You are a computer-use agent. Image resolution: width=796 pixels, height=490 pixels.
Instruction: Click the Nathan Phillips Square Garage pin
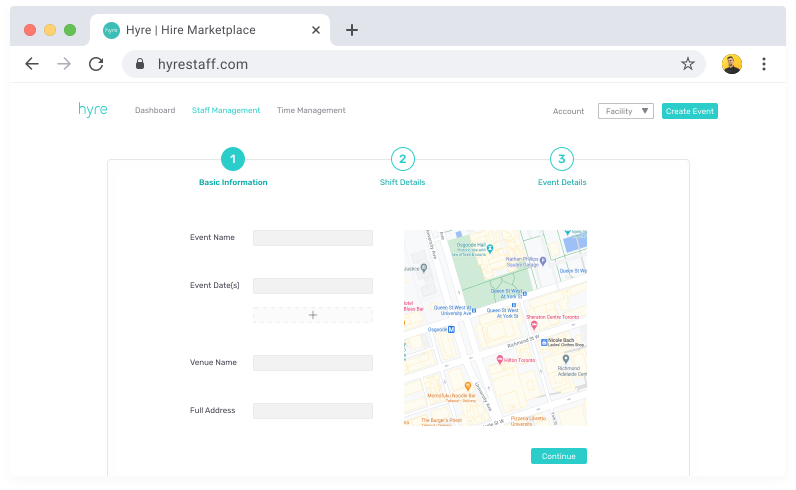[x=543, y=261]
